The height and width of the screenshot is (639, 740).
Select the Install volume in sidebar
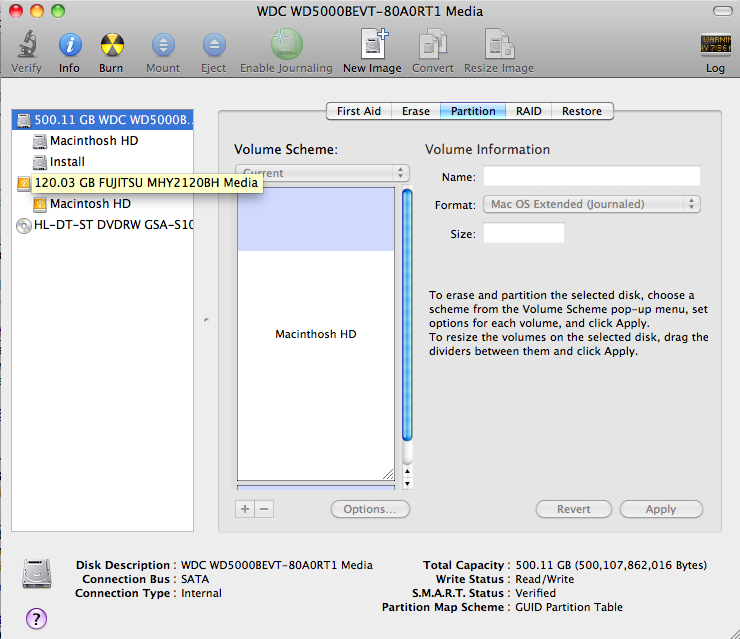pyautogui.click(x=102, y=162)
